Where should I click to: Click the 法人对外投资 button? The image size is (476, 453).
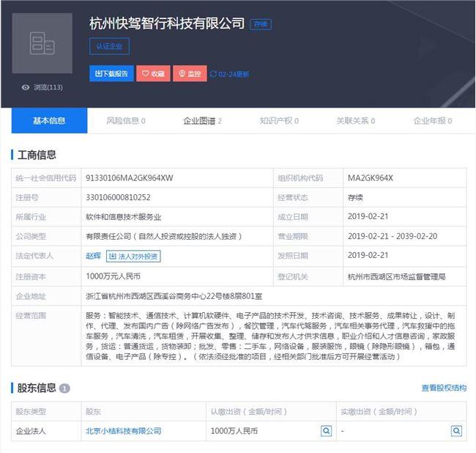coord(133,256)
